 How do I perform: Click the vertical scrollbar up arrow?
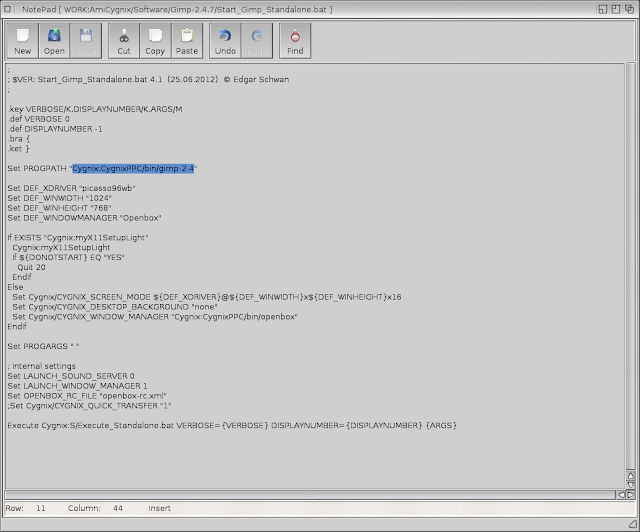pyautogui.click(x=631, y=475)
